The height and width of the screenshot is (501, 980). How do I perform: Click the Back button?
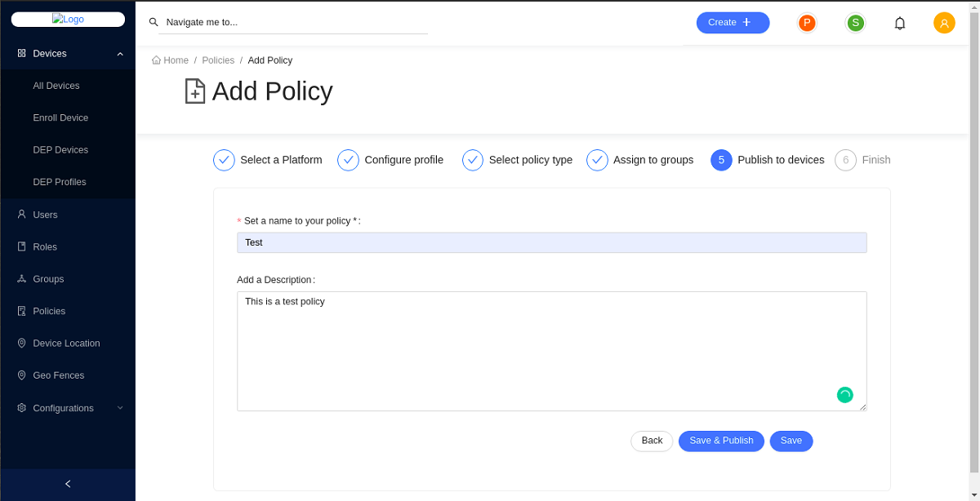652,441
